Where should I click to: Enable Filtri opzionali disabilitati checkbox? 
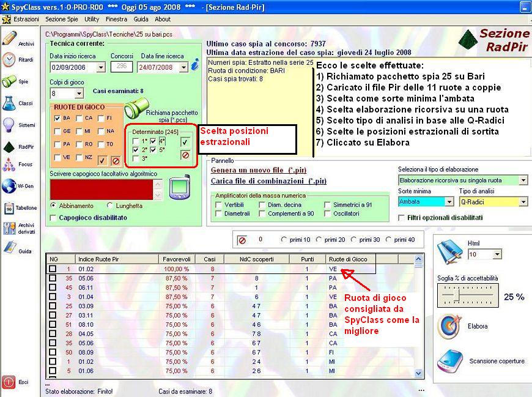pos(401,218)
